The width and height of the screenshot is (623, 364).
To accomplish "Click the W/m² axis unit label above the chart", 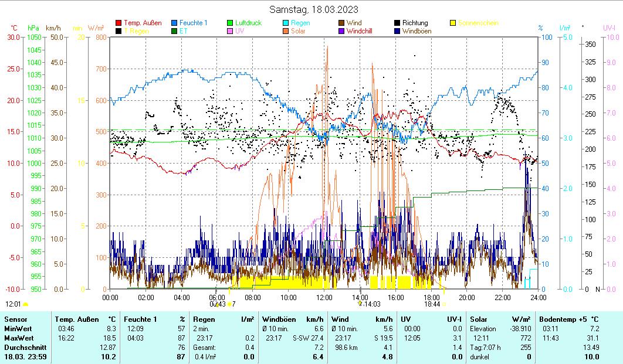I will 96,28.
